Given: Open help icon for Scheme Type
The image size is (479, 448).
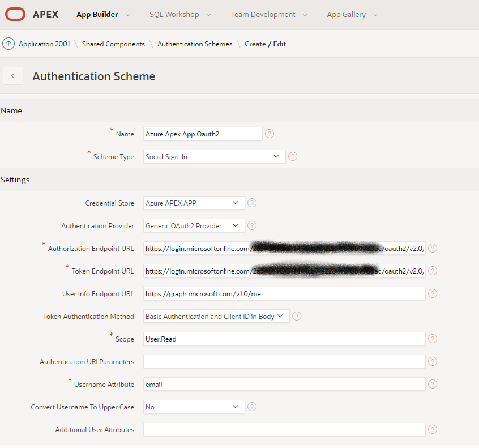Looking at the screenshot, I should (293, 156).
